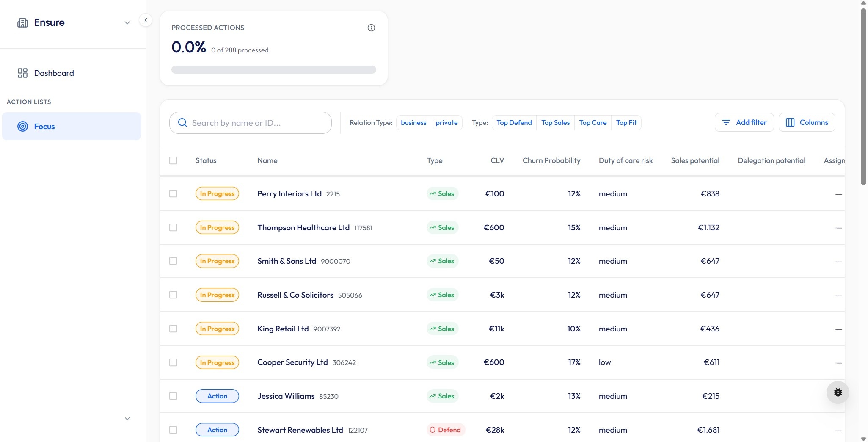
Task: Expand the bottom sidebar chevron menu
Action: pos(127,419)
